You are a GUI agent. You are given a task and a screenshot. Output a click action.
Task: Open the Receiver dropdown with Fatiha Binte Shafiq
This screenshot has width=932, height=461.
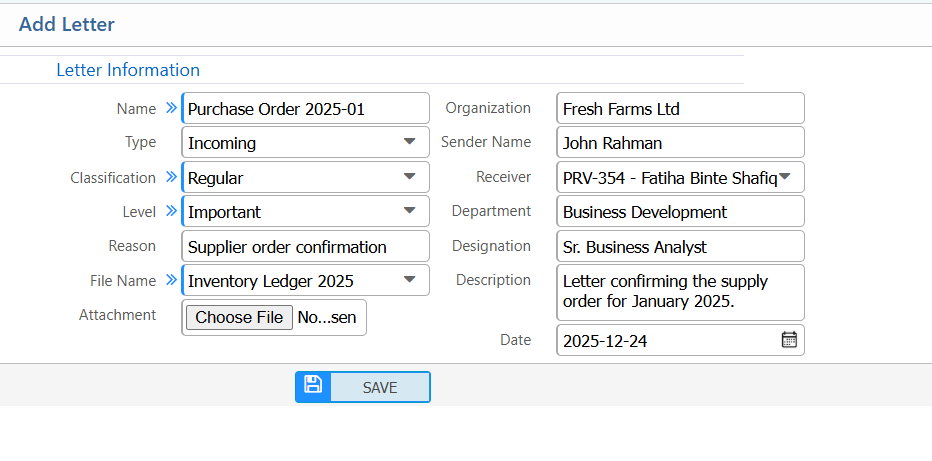pyautogui.click(x=679, y=178)
